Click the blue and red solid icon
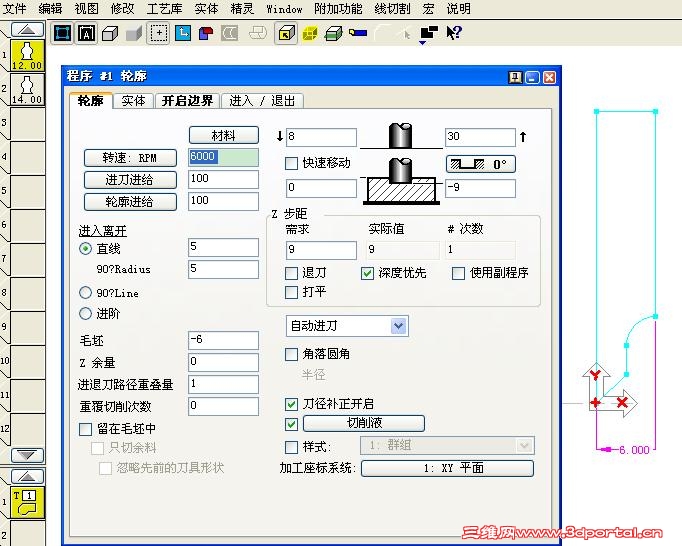Screen dimensions: 682x546 pos(206,33)
